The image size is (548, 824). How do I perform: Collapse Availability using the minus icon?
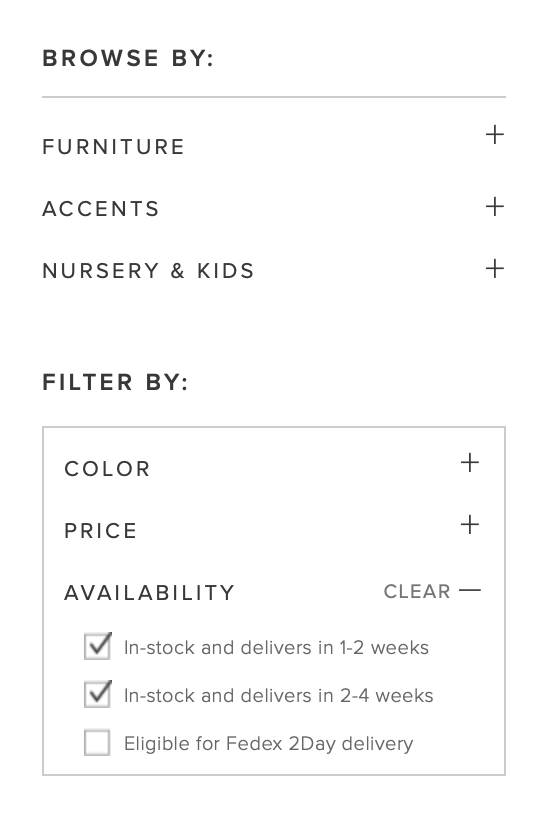point(470,591)
